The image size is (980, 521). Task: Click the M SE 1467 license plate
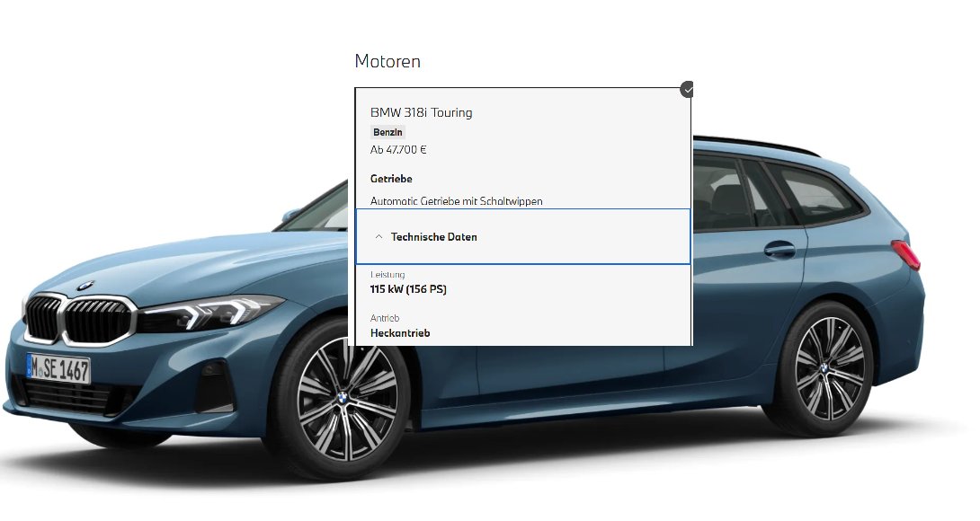58,369
